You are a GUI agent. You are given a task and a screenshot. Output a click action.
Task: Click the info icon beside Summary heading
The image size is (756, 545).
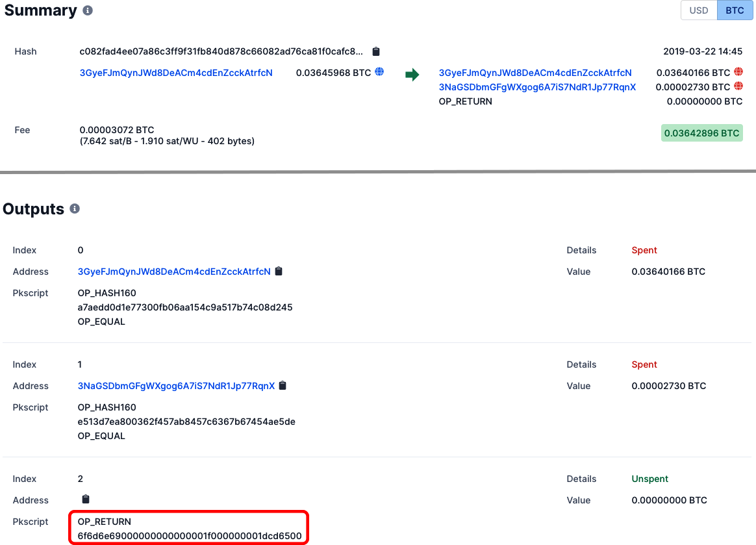tap(88, 11)
